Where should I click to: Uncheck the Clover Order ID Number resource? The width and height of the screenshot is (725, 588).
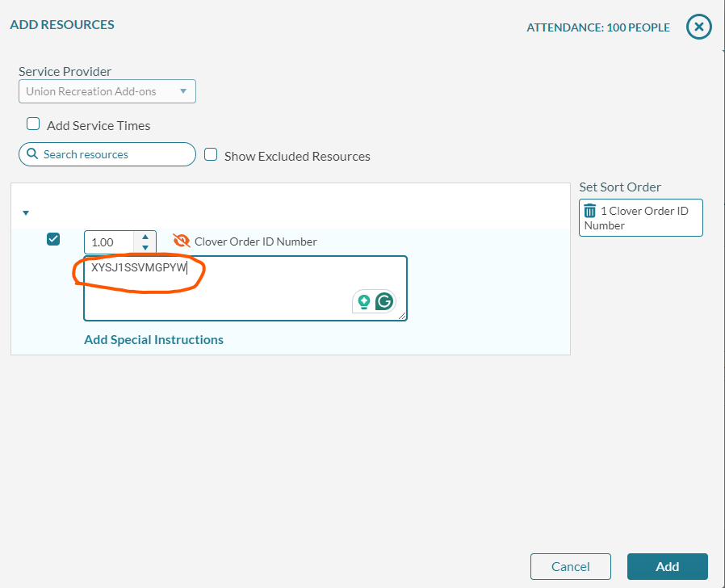click(53, 239)
